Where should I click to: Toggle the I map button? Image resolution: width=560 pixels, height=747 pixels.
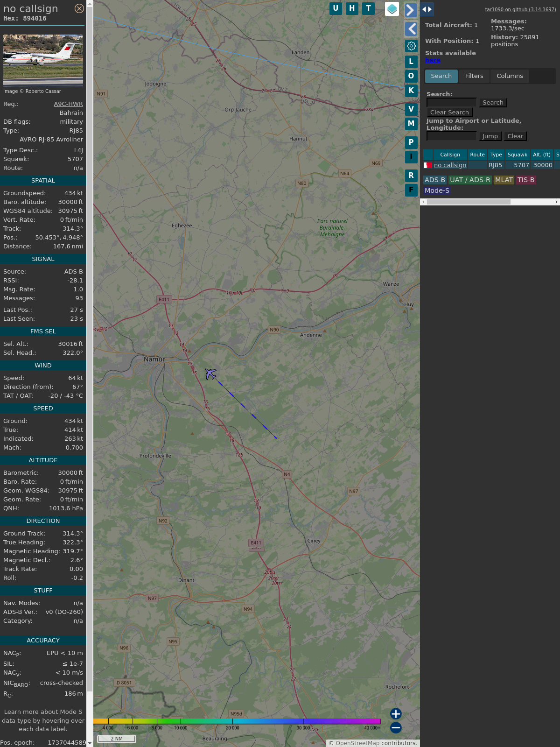tap(411, 156)
